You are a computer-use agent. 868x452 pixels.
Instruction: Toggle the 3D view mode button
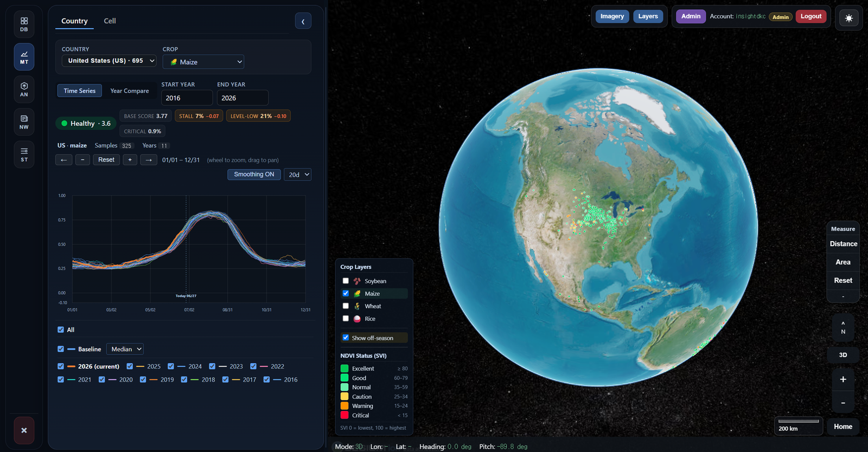tap(843, 355)
